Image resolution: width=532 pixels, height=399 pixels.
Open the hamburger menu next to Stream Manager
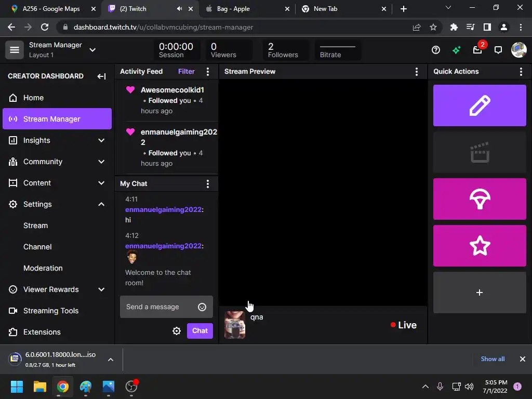pyautogui.click(x=14, y=50)
